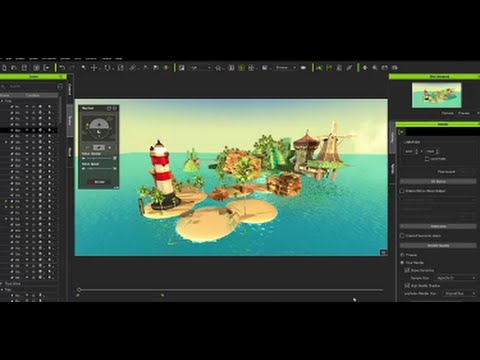This screenshot has height=360, width=480.
Task: Toggle the checkbox below the 3D Stereo header
Action: (x=402, y=191)
